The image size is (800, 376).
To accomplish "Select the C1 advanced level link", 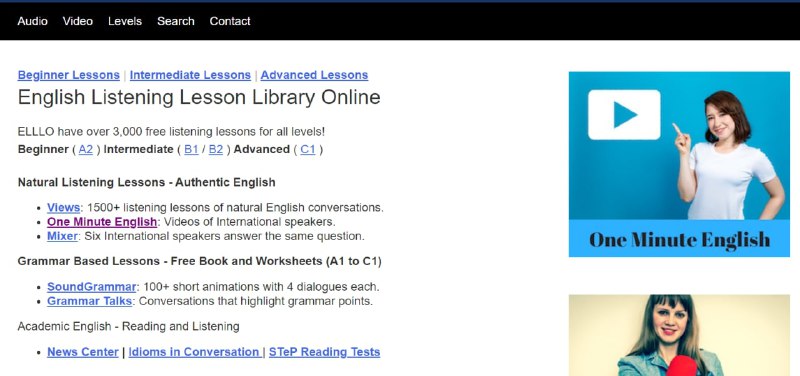I will click(x=308, y=149).
